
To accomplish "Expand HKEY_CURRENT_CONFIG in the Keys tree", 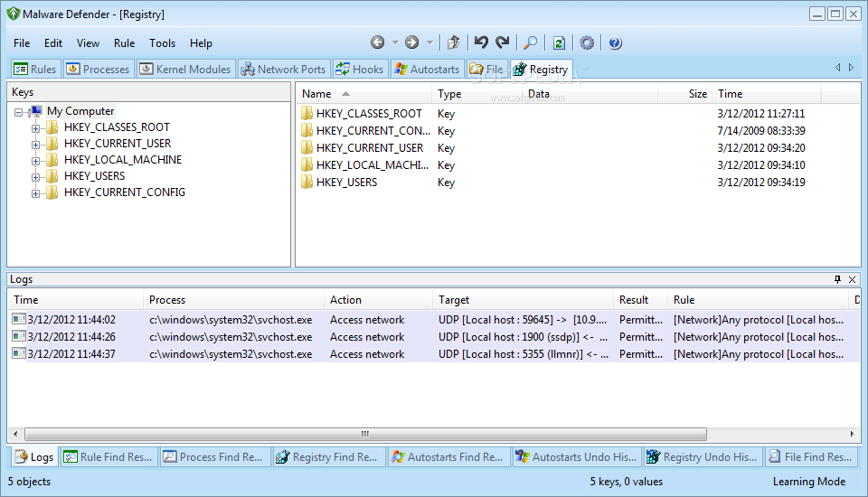I will [35, 193].
